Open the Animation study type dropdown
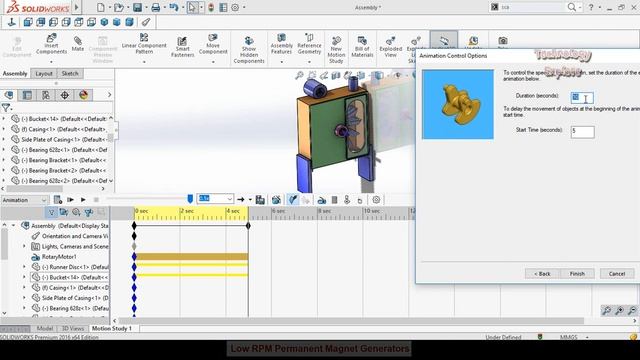640x360 pixels. tap(24, 200)
